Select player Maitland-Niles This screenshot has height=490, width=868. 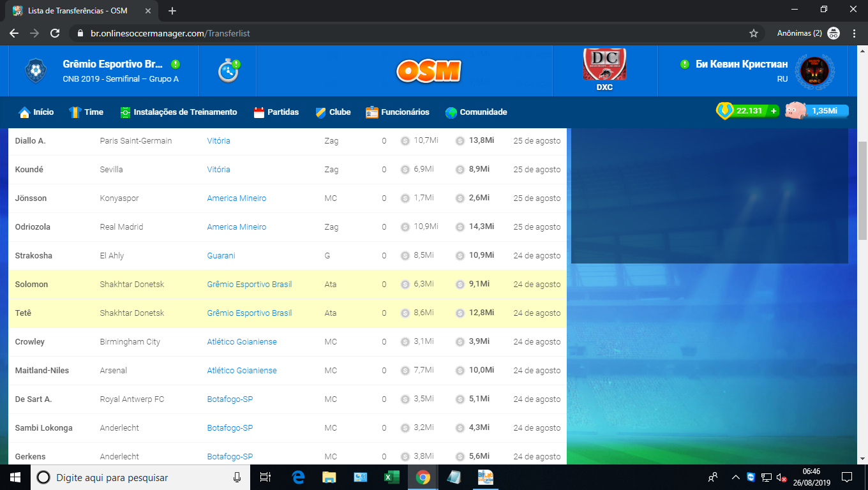[x=42, y=370]
